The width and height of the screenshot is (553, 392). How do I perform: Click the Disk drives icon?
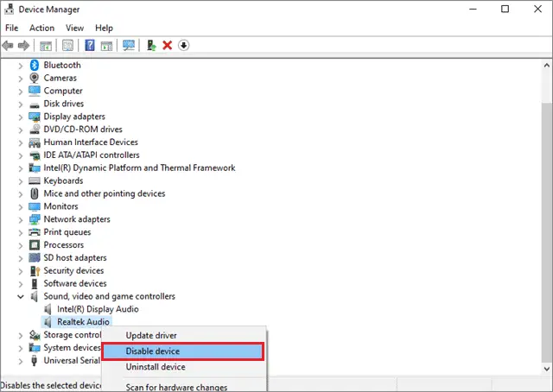point(35,105)
